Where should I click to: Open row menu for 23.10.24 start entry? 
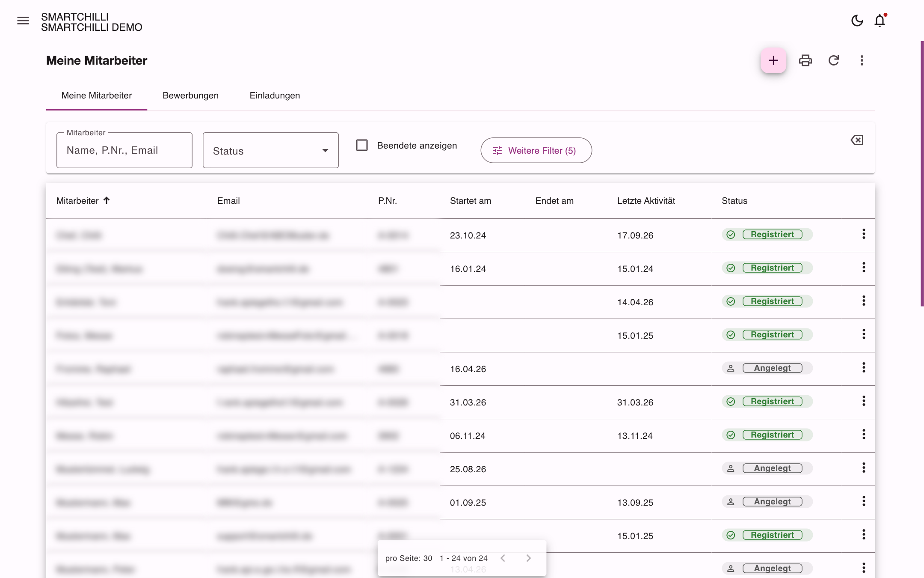pyautogui.click(x=864, y=234)
